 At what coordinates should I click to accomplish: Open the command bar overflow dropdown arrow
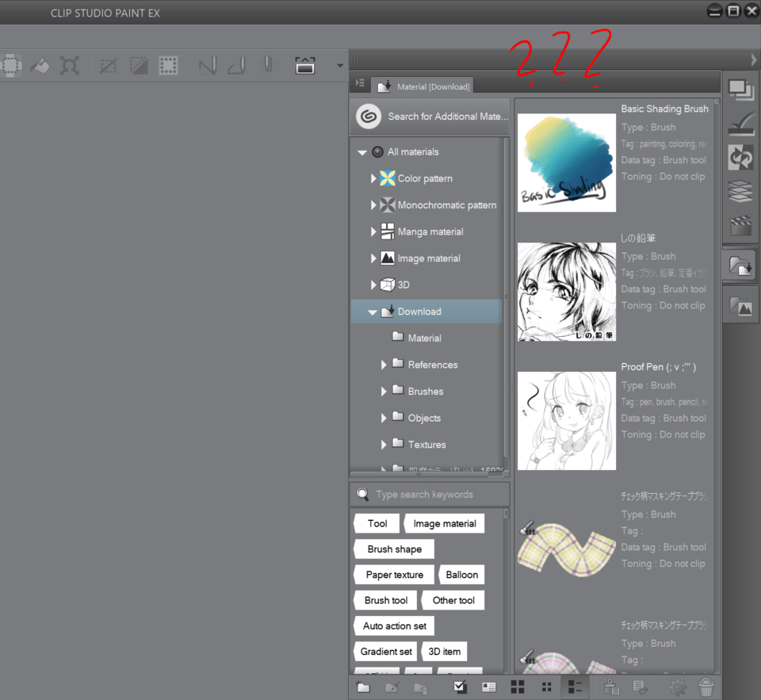(340, 66)
